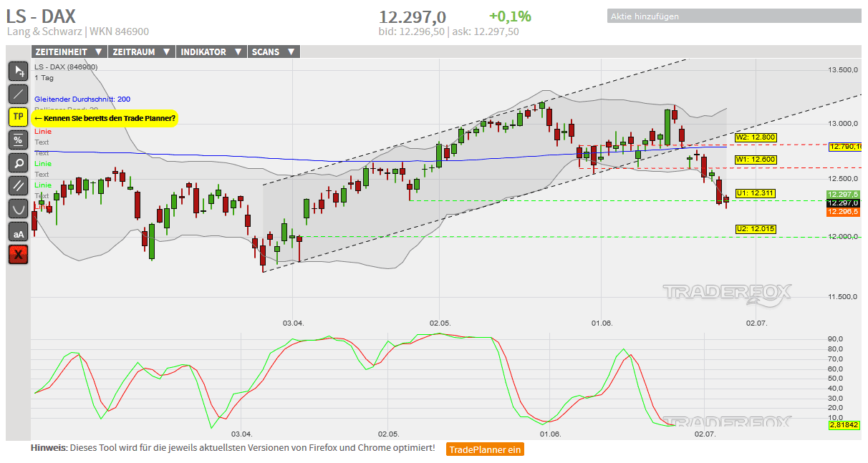The image size is (868, 463).
Task: Click the red X delete drawings button
Action: click(x=19, y=254)
